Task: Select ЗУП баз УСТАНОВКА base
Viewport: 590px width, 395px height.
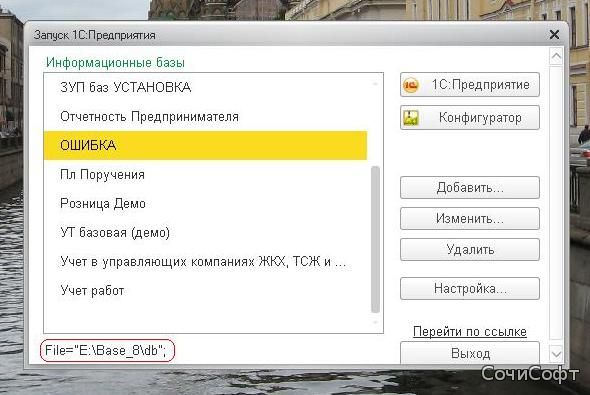Action: click(x=205, y=87)
